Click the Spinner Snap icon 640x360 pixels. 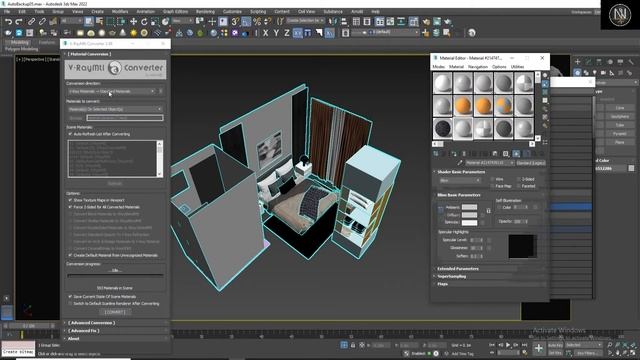click(x=268, y=22)
